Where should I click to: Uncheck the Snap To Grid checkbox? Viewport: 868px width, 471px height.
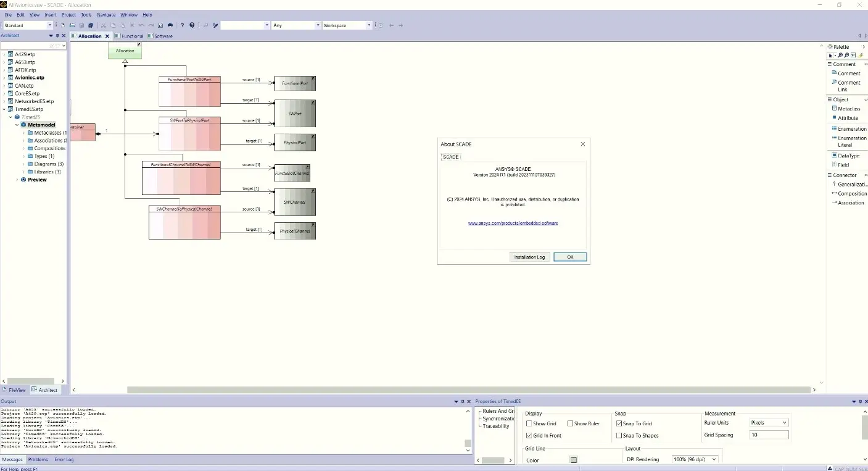(x=619, y=423)
